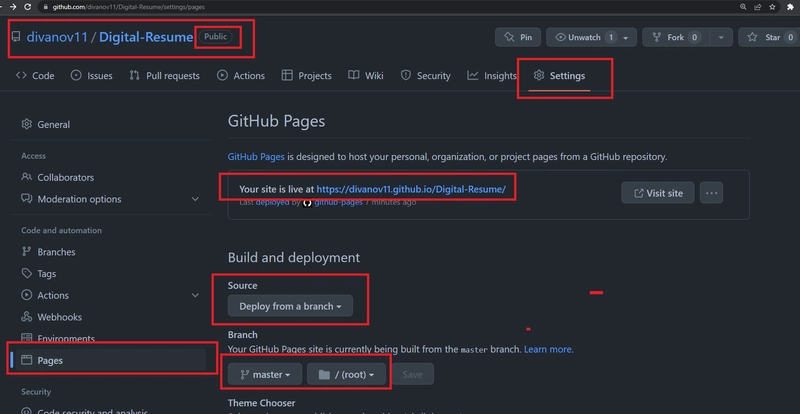800x414 pixels.
Task: Open the / (root) folder dropdown
Action: [x=345, y=375]
